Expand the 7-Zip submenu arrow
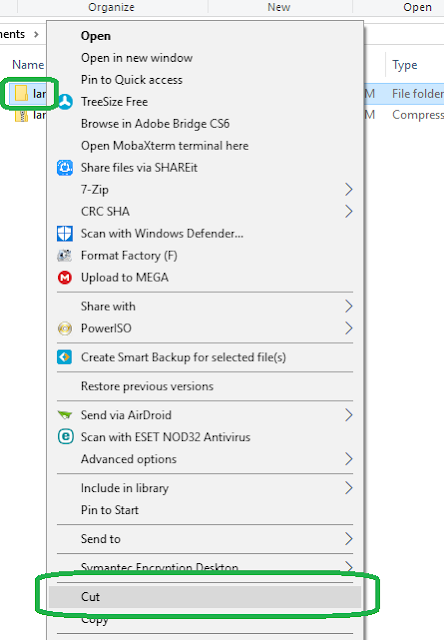Image resolution: width=444 pixels, height=640 pixels. (349, 189)
